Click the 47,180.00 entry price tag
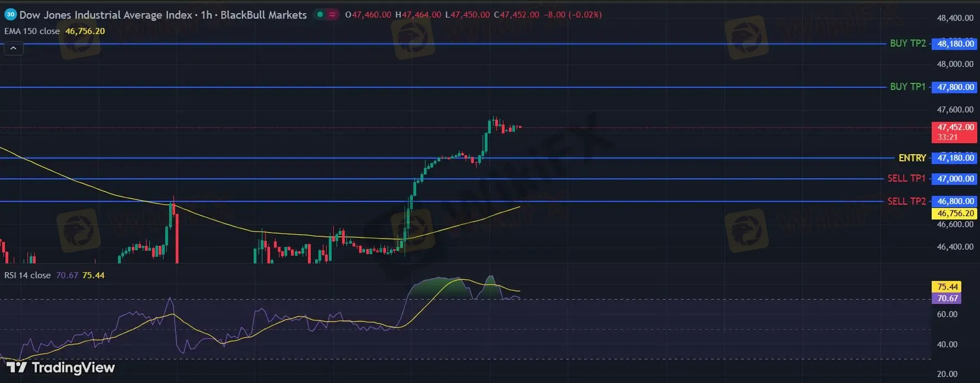 click(955, 158)
